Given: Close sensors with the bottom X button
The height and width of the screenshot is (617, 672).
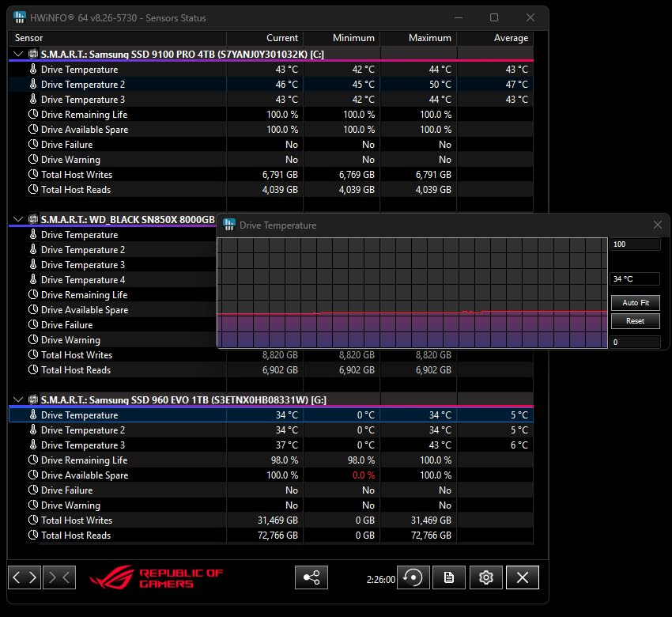Looking at the screenshot, I should pyautogui.click(x=523, y=577).
